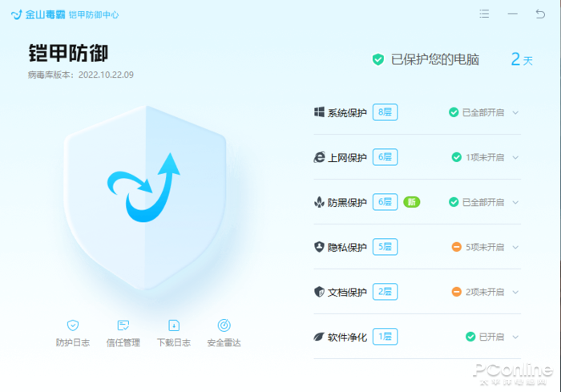
Task: Click the 5层 badge of 隐私保护
Action: coord(385,247)
